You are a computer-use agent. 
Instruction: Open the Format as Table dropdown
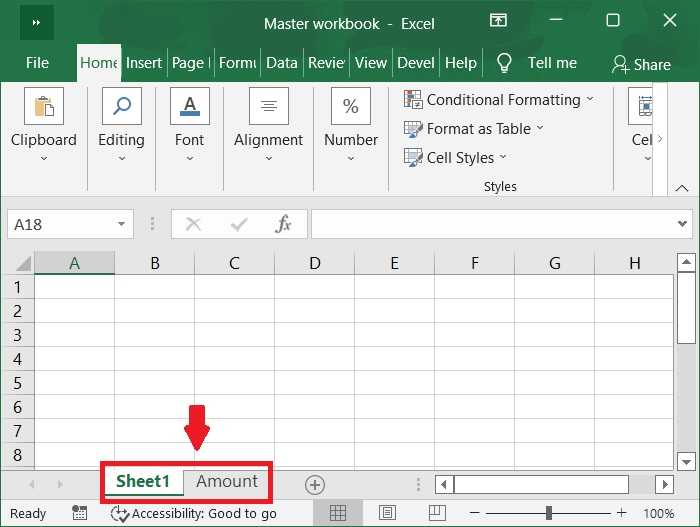click(x=540, y=128)
